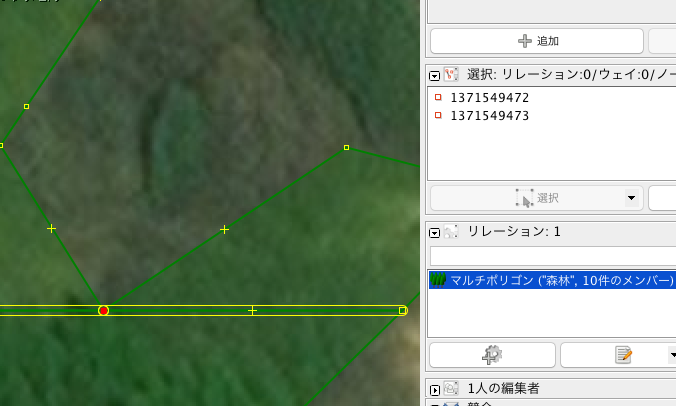The image size is (676, 406).
Task: Click the midpoint cross on selected way
Action: pyautogui.click(x=253, y=310)
